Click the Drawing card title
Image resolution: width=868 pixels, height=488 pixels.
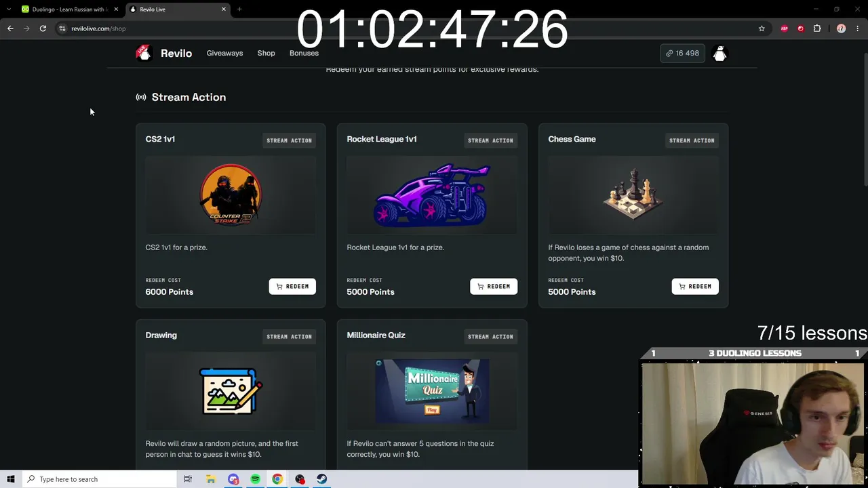(x=161, y=335)
